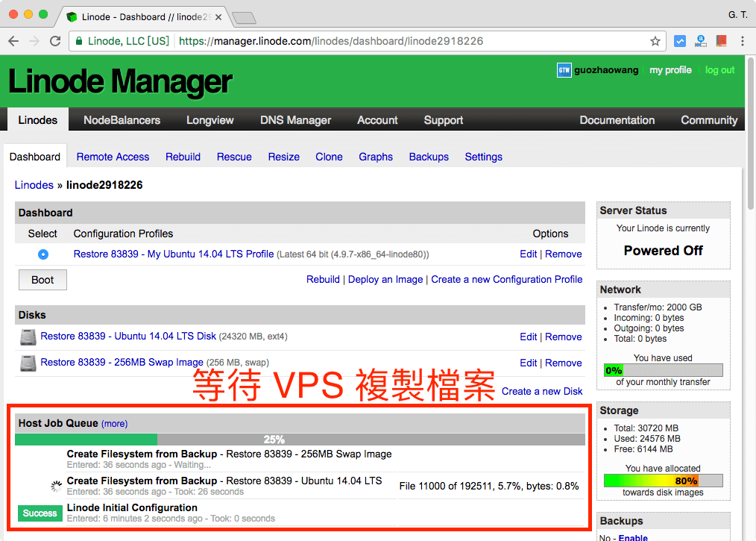Screen dimensions: 756x541
Task: Click the disk icon beside 256MB Swap Image
Action: [x=27, y=363]
